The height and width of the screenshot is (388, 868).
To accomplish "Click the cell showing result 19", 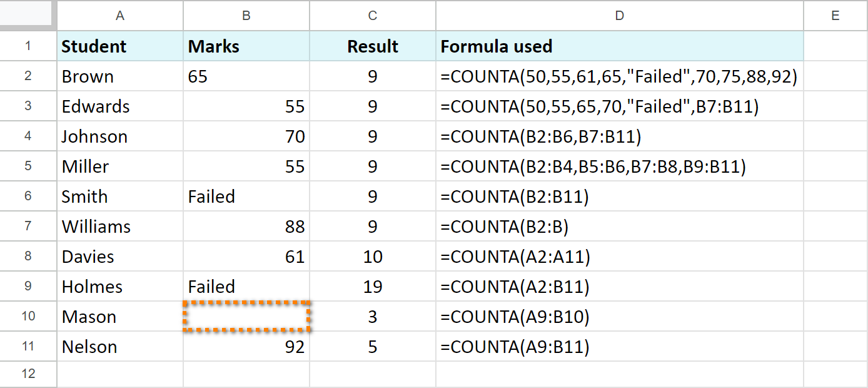I will (x=372, y=286).
